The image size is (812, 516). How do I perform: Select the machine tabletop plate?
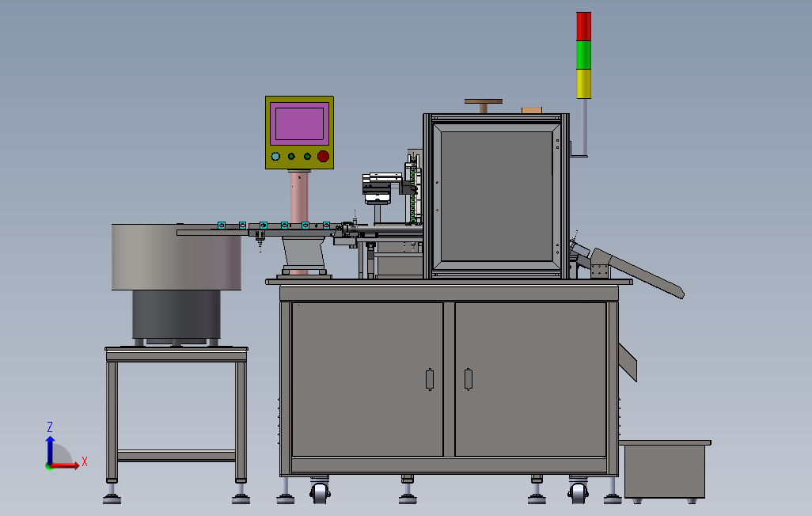449,282
